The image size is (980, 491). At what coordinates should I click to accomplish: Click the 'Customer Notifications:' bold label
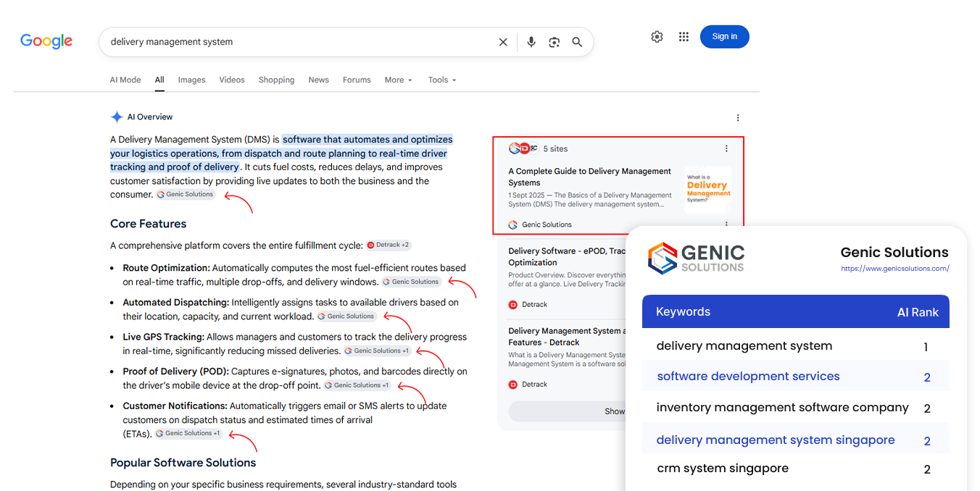click(x=175, y=406)
